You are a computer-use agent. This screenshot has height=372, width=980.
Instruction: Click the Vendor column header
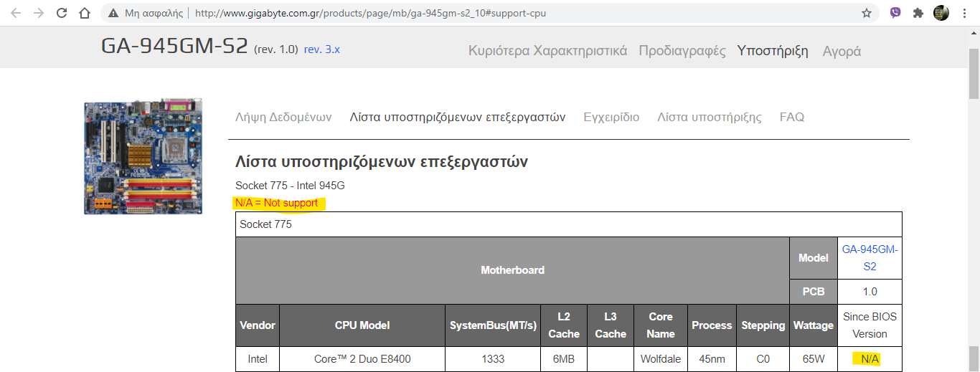(258, 325)
